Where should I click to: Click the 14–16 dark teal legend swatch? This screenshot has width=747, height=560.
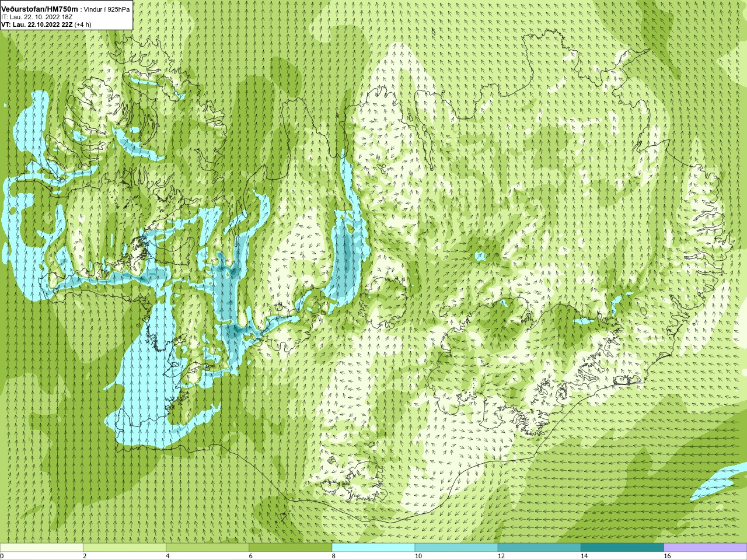pyautogui.click(x=623, y=548)
